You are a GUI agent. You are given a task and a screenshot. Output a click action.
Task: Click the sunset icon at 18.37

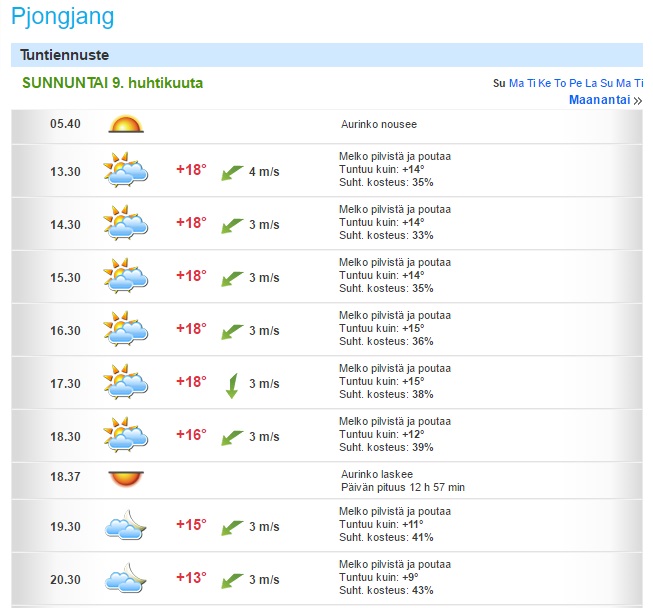click(126, 477)
